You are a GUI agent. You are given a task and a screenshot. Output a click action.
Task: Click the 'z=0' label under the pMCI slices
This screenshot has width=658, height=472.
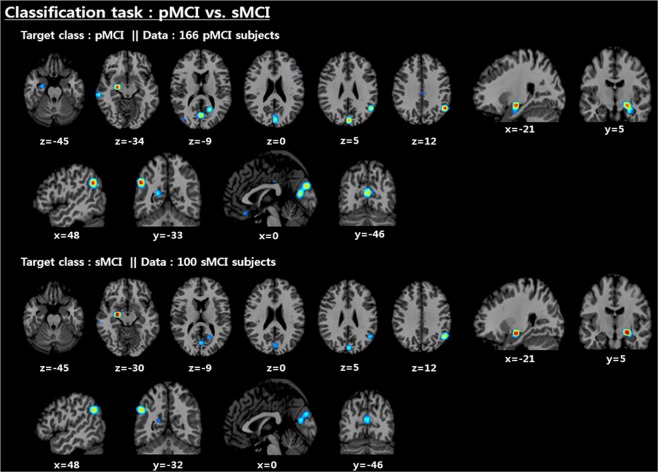(x=276, y=141)
